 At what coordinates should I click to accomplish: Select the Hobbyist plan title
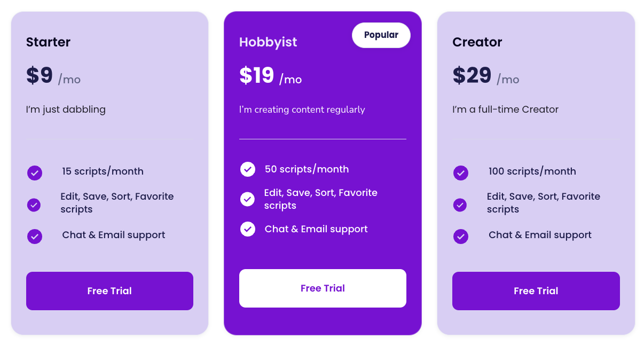click(268, 42)
